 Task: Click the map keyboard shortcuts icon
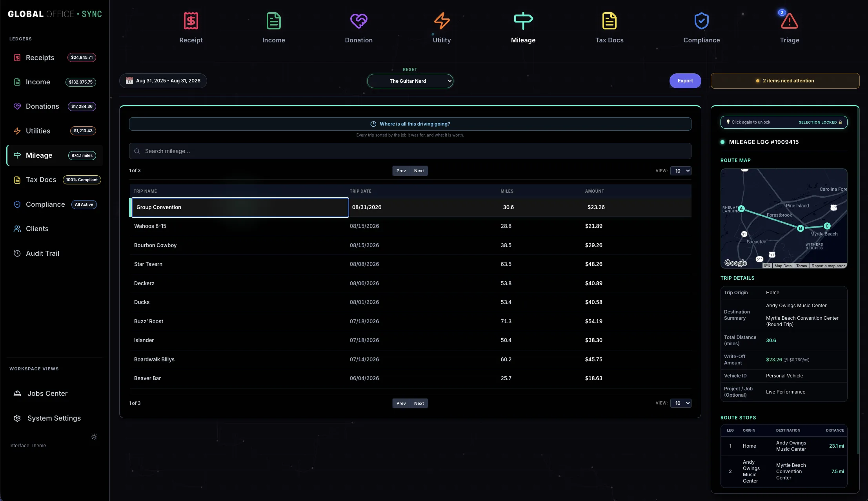click(767, 266)
